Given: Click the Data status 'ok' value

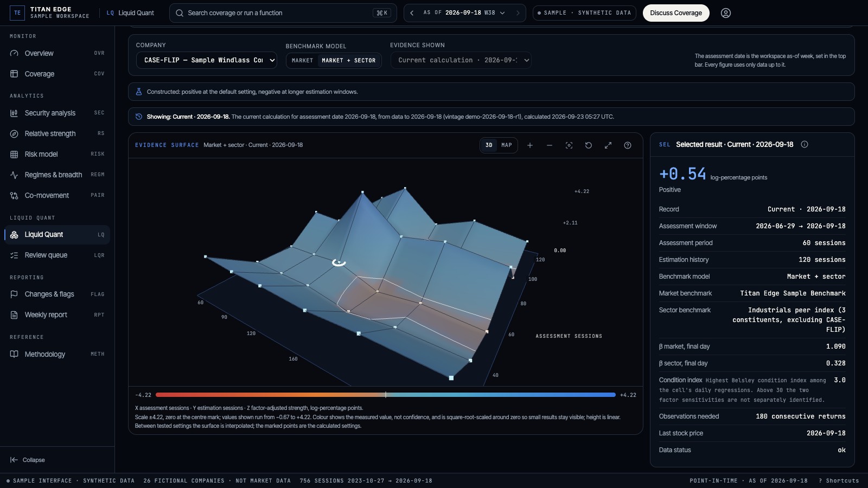Looking at the screenshot, I should [841, 450].
